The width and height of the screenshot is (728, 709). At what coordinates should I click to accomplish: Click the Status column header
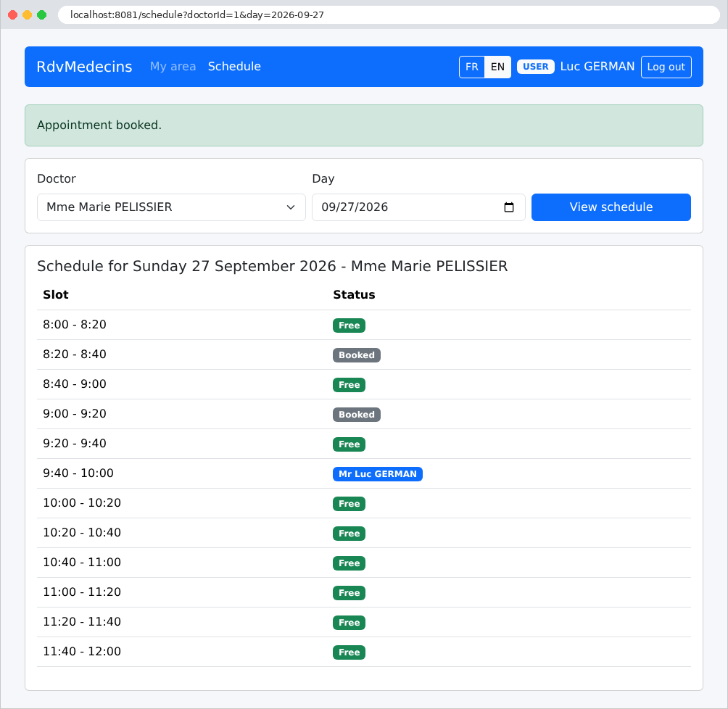355,295
